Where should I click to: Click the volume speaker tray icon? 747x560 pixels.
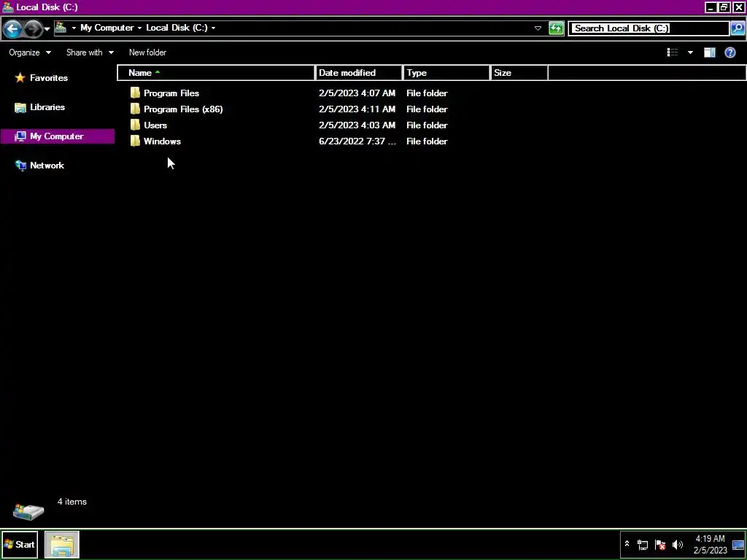coord(677,544)
